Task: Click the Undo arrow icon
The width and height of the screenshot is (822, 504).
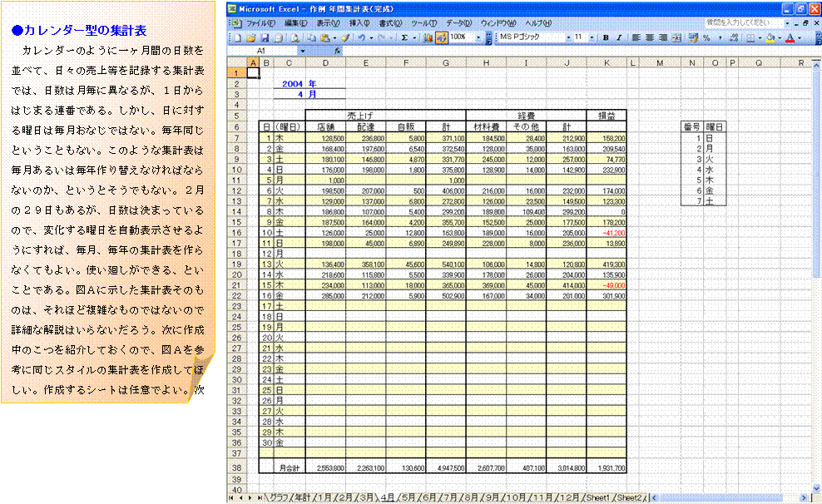Action: coord(360,38)
